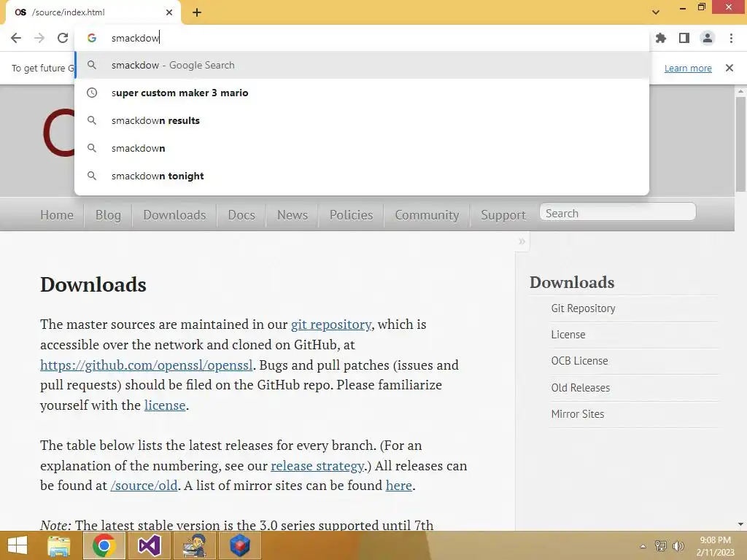Click the site Search field
The height and width of the screenshot is (560, 747).
coord(617,213)
